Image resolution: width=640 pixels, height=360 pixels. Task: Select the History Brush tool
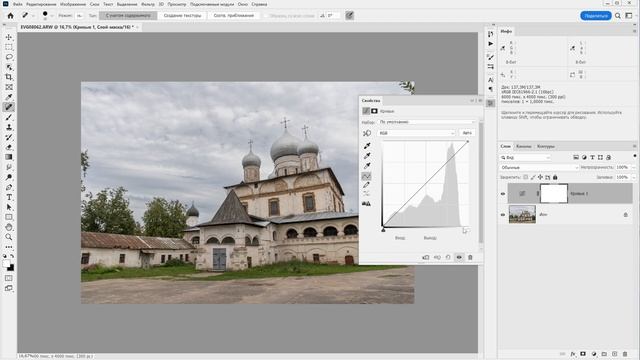coord(9,137)
